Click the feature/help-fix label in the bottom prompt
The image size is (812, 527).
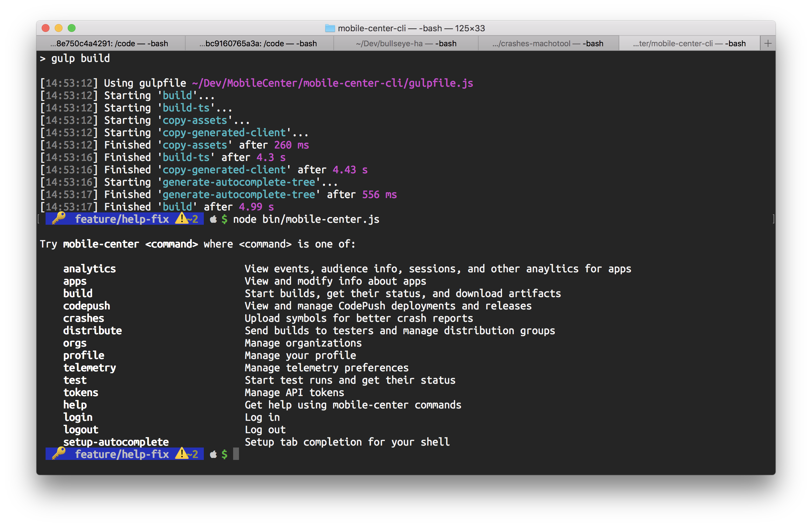tap(122, 454)
